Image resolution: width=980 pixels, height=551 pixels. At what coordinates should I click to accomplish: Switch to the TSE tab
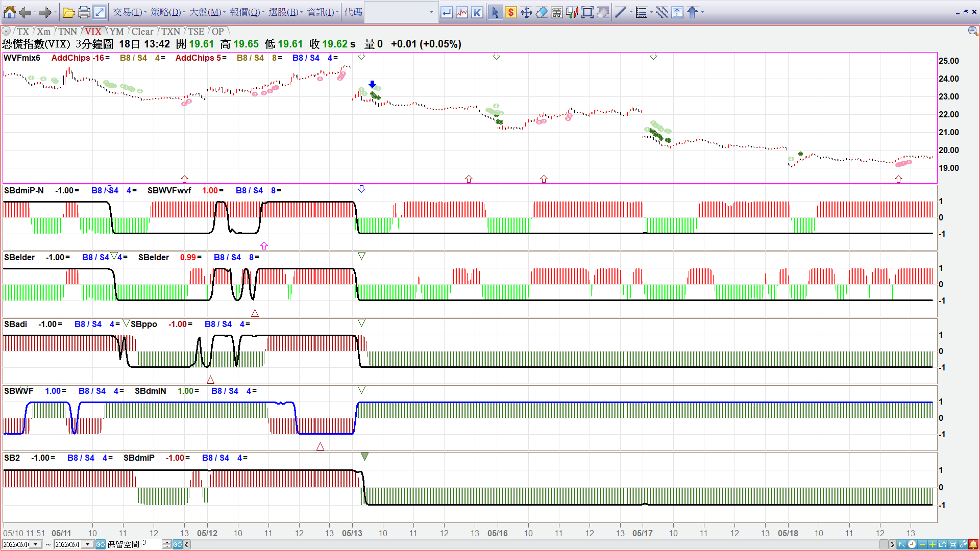pos(196,32)
